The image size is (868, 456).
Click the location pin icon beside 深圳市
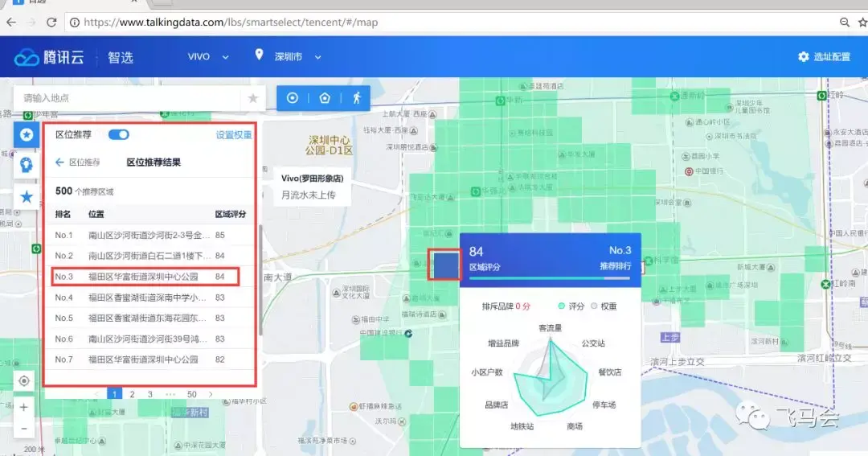pyautogui.click(x=259, y=55)
